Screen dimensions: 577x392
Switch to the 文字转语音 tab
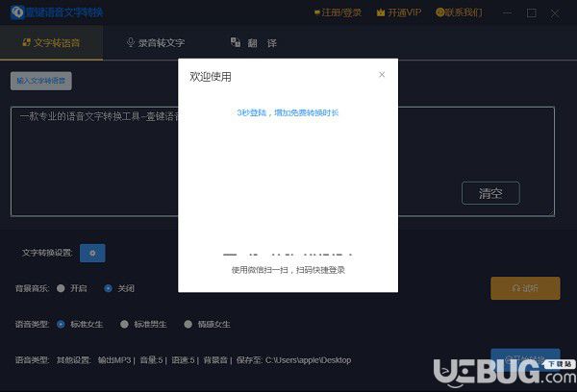pos(52,43)
